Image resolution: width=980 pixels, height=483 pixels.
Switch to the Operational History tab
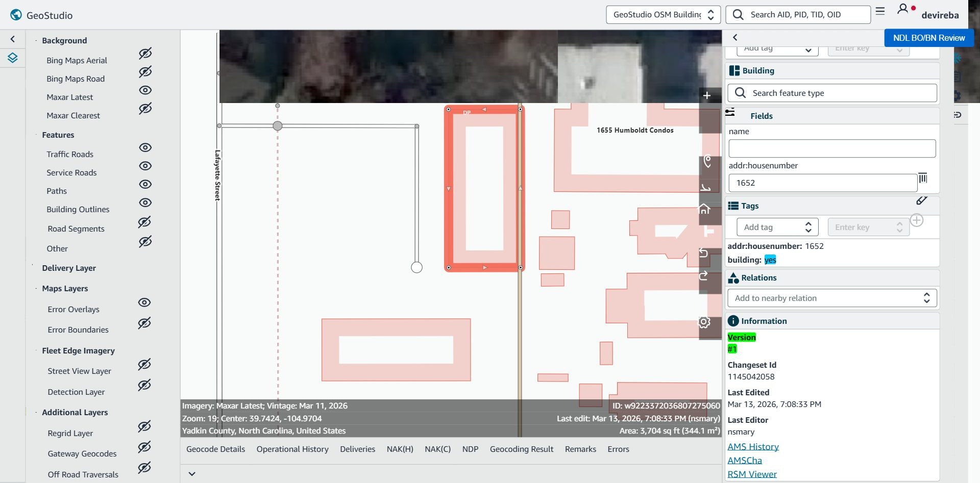[292, 449]
